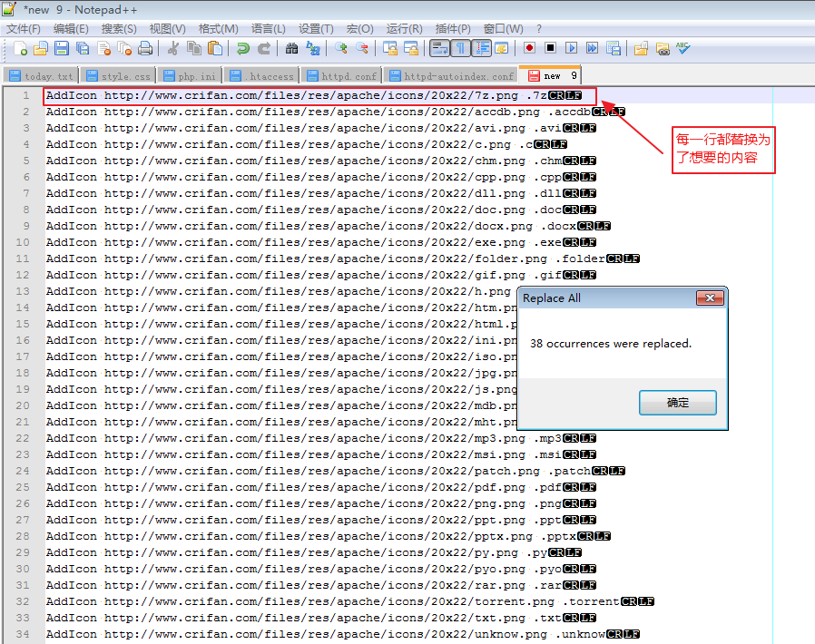Screen dimensions: 815x644
Task: Click the Save file toolbar icon
Action: coord(61,48)
